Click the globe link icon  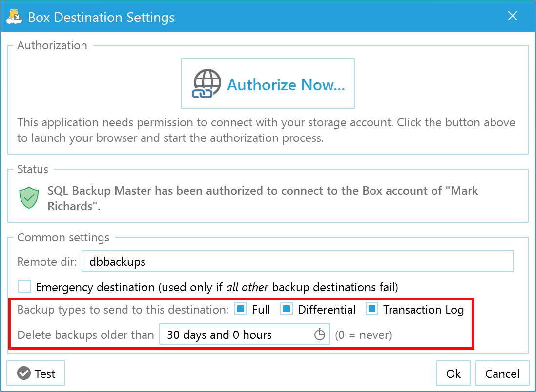(x=206, y=84)
